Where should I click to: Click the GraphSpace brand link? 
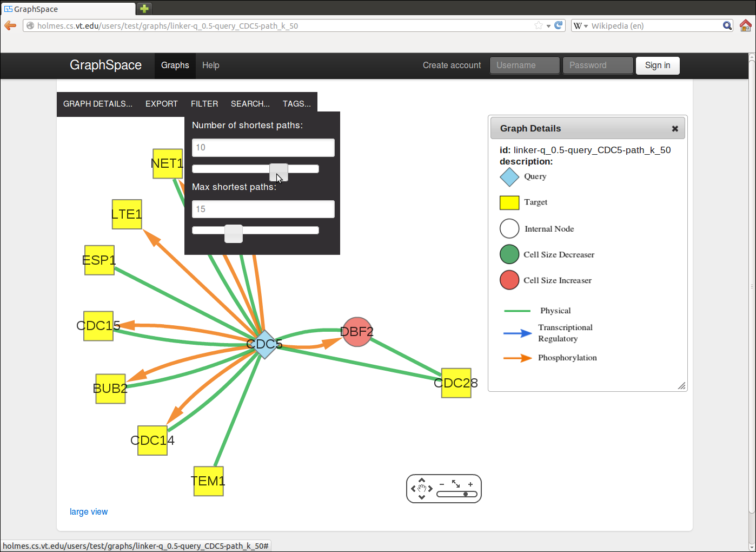point(106,65)
